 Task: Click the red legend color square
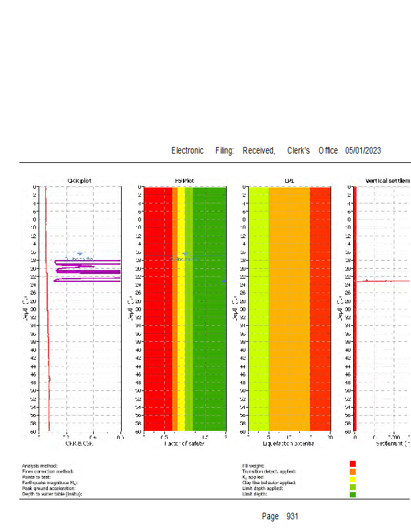(353, 464)
